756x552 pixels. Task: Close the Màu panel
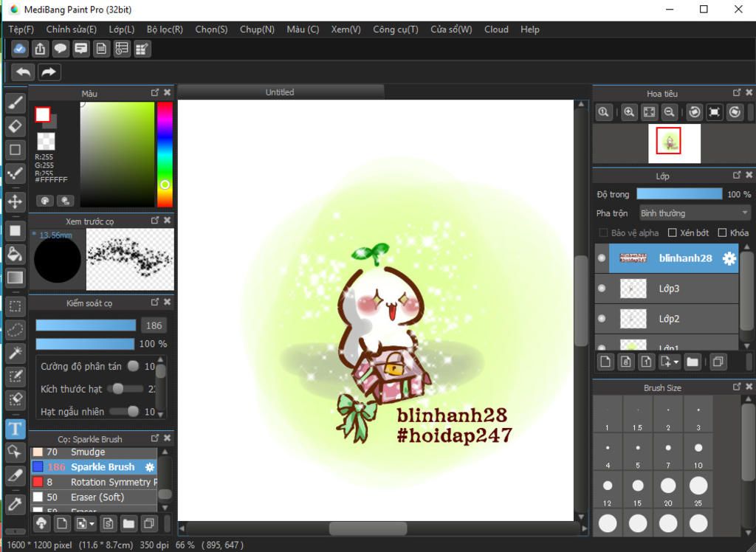point(167,92)
